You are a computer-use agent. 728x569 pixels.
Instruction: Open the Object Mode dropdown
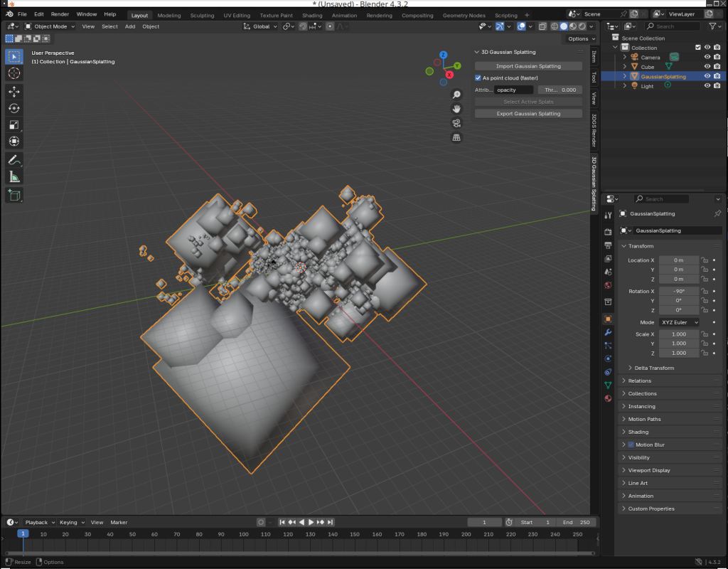pyautogui.click(x=50, y=26)
